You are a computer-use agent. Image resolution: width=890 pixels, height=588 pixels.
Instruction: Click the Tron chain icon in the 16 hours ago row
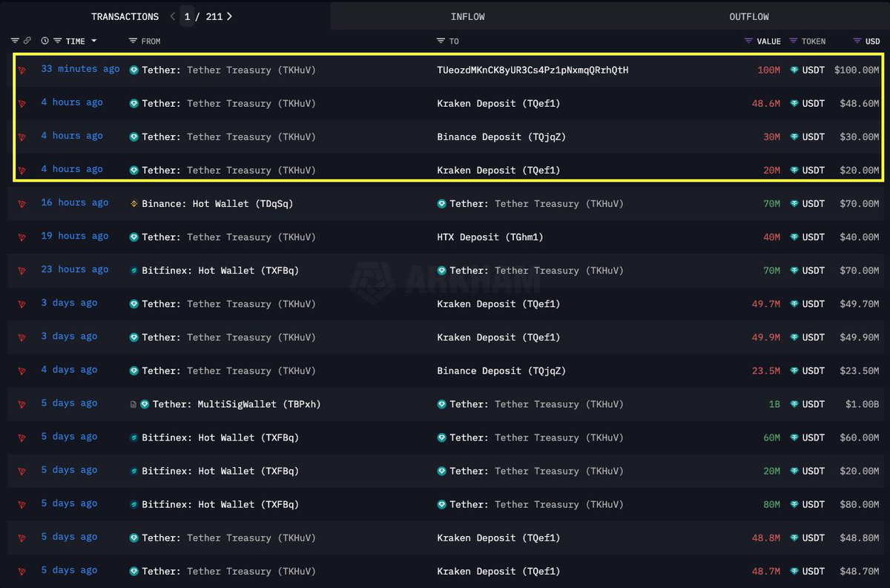click(22, 204)
